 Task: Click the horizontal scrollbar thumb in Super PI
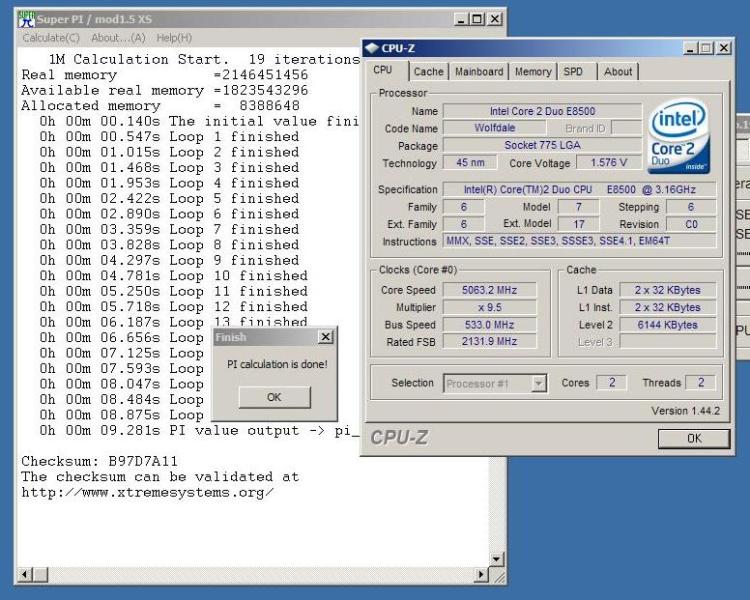coord(40,574)
